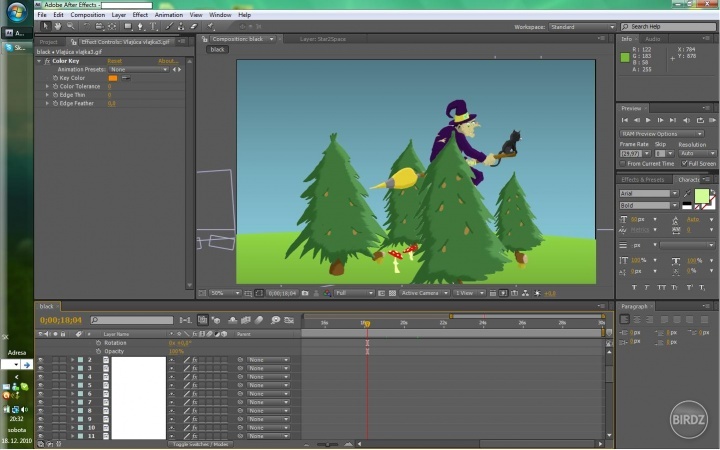Viewport: 720px width, 450px height.
Task: Switch to the Project tab
Action: 49,42
